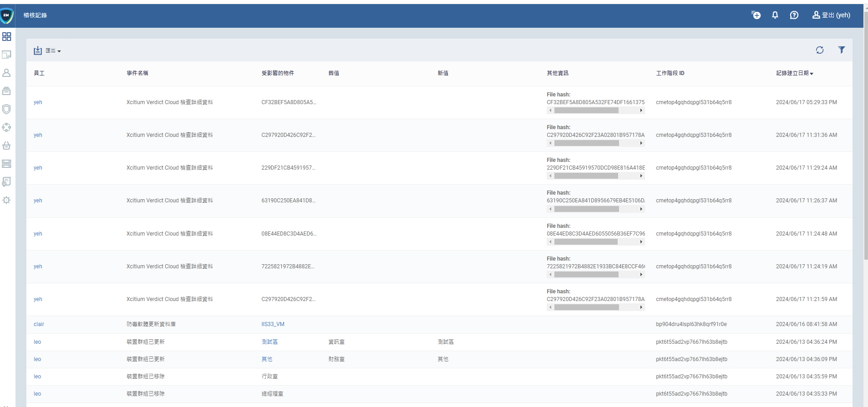
Task: Click hash scrollbar thumb in 11:21:59 AM row
Action: 586,307
